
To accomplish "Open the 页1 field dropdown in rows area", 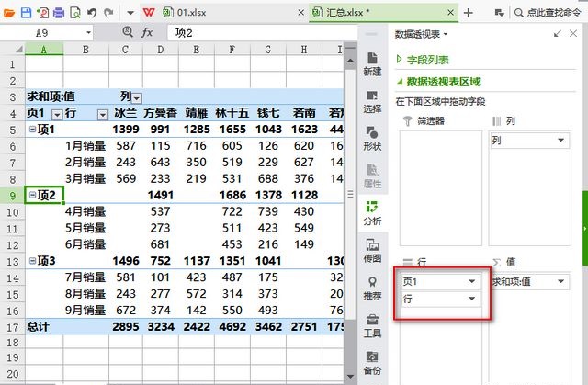I will 472,280.
